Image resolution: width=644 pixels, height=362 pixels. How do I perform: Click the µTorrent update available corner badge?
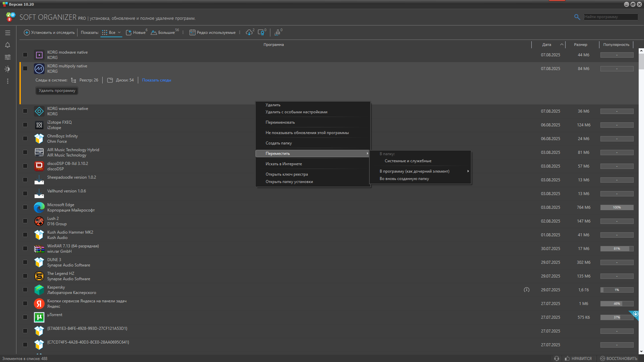pos(635,314)
